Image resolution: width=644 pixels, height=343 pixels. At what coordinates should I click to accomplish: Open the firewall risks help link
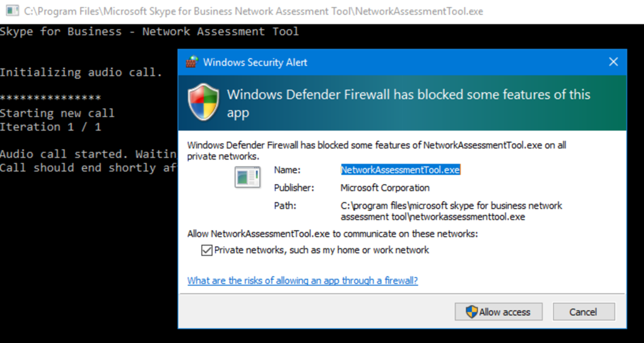303,281
